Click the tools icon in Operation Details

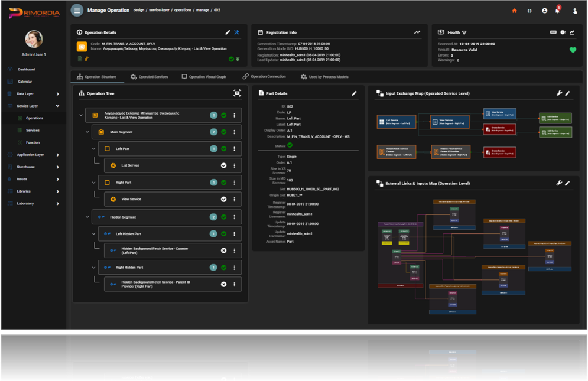pos(237,32)
